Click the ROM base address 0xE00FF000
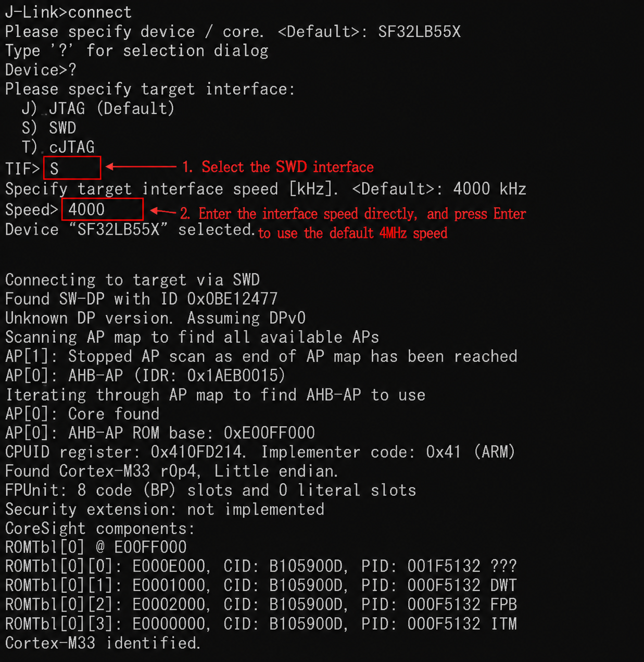Image resolution: width=644 pixels, height=662 pixels. (x=269, y=433)
